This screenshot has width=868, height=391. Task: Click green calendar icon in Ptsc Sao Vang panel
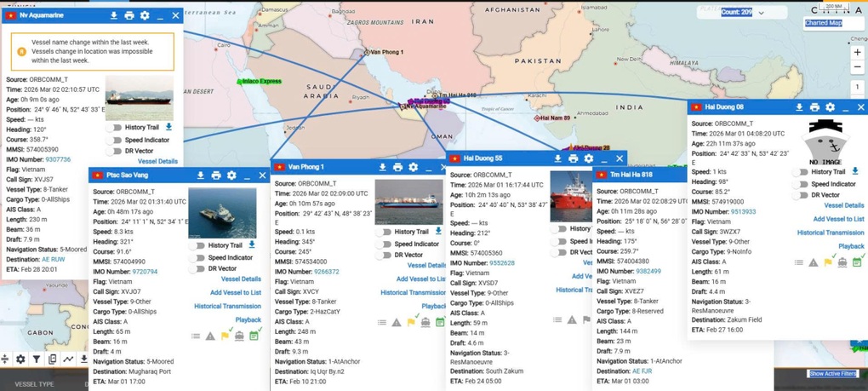[x=254, y=336]
